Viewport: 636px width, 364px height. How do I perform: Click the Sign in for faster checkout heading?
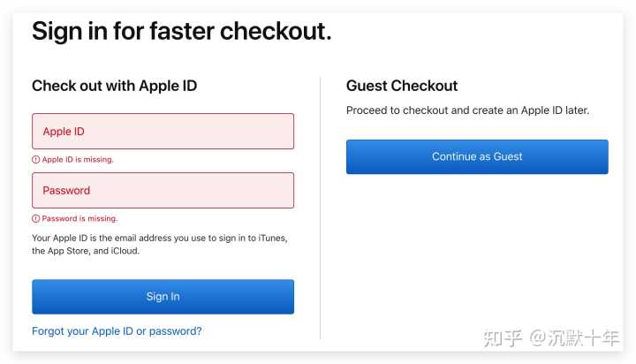click(x=182, y=31)
